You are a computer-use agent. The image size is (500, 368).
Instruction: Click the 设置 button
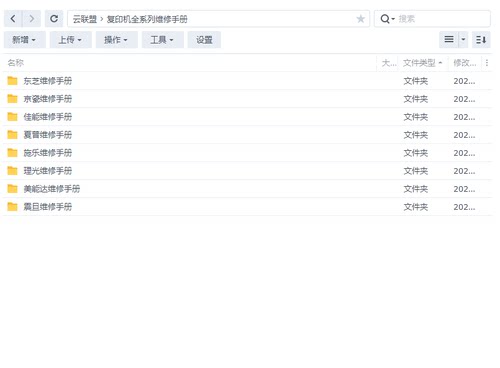click(204, 40)
